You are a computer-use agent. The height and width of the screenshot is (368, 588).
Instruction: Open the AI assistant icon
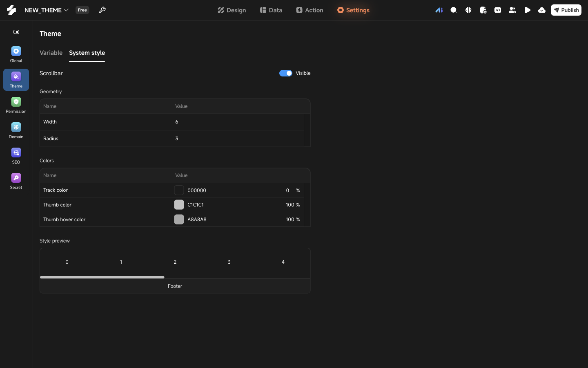point(439,10)
